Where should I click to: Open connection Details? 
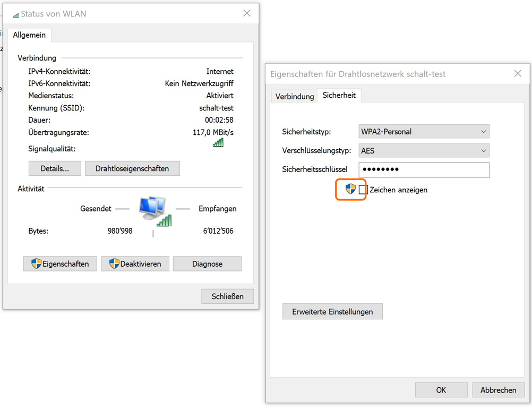tap(55, 168)
